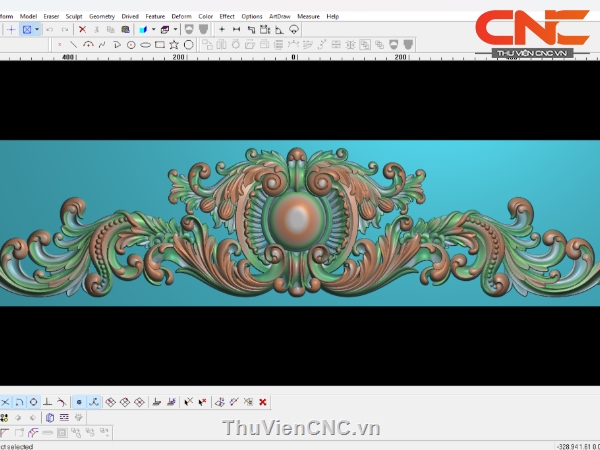Viewport: 600px width, 450px height.
Task: Expand the wireframe box display dropdown
Action: coord(175,30)
